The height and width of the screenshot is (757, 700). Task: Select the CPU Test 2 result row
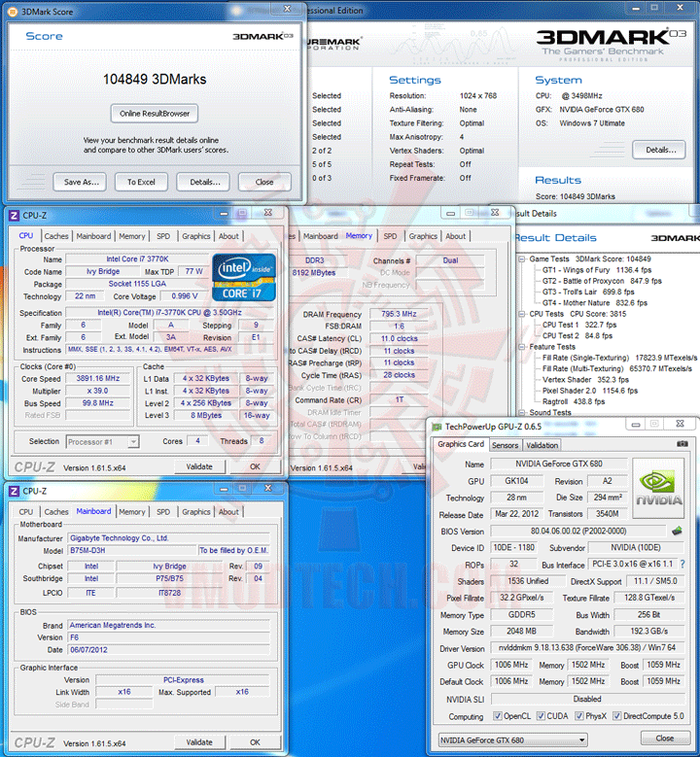coord(577,336)
